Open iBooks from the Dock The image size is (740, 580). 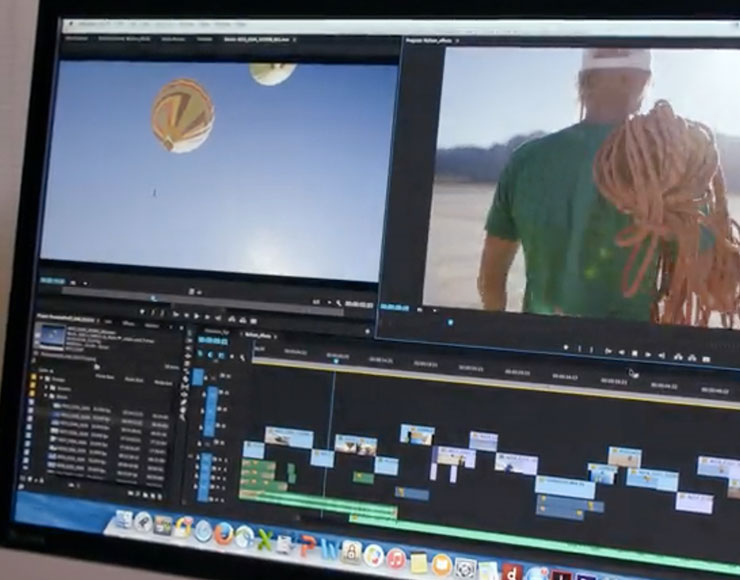point(442,565)
